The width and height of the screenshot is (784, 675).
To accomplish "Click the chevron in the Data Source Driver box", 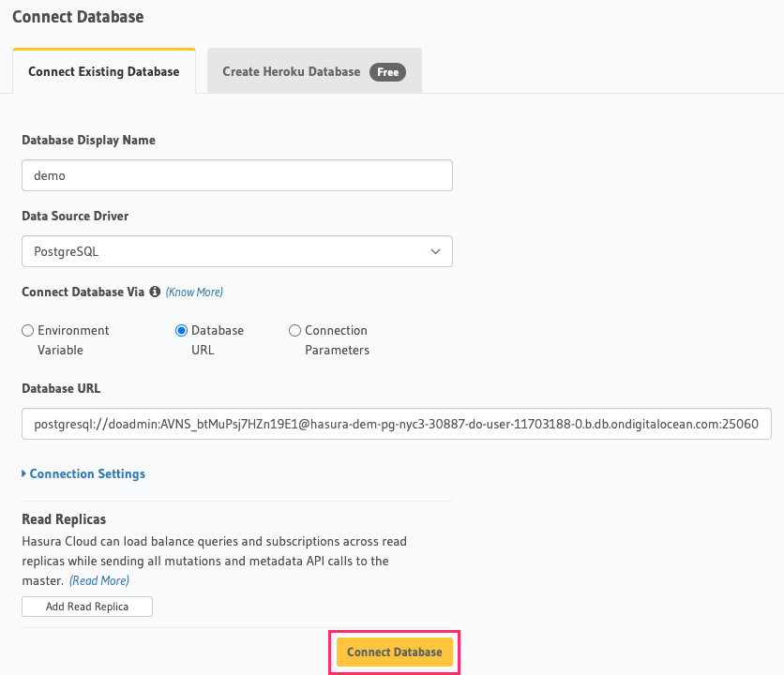I will [x=435, y=251].
